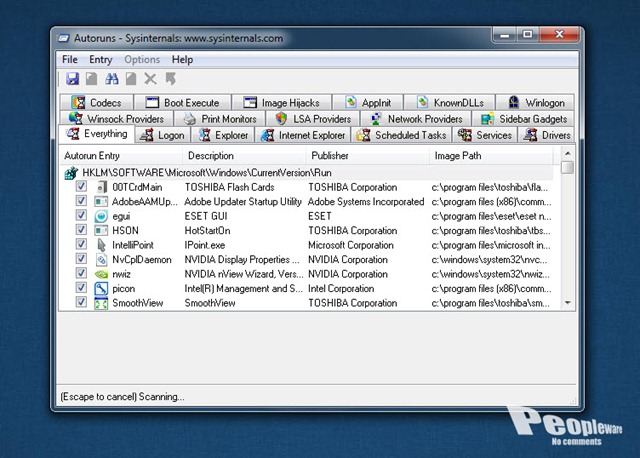The width and height of the screenshot is (640, 458).
Task: Click the 'IPoint.exe' description cell
Action: pyautogui.click(x=204, y=245)
